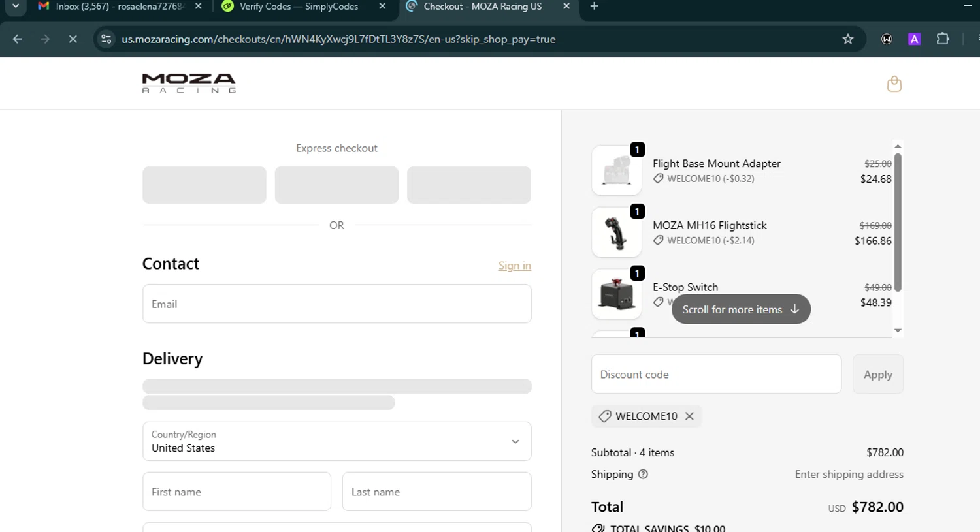Click Scroll for more items button

point(741,309)
